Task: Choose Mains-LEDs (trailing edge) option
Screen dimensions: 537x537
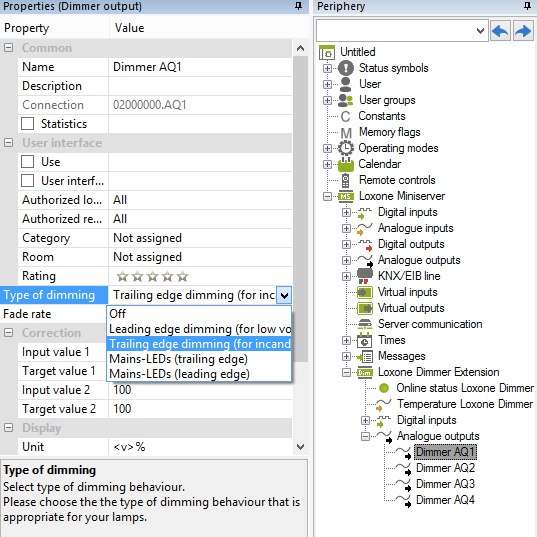Action: 199,359
